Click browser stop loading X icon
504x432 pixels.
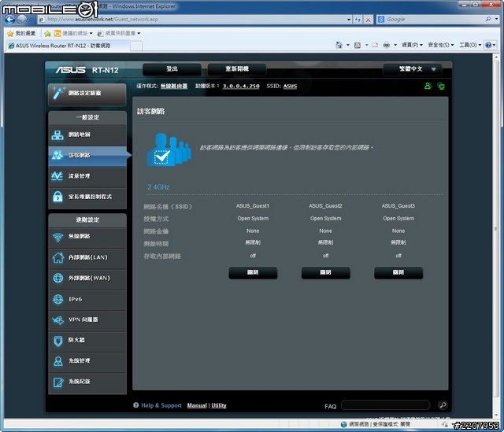(x=369, y=20)
